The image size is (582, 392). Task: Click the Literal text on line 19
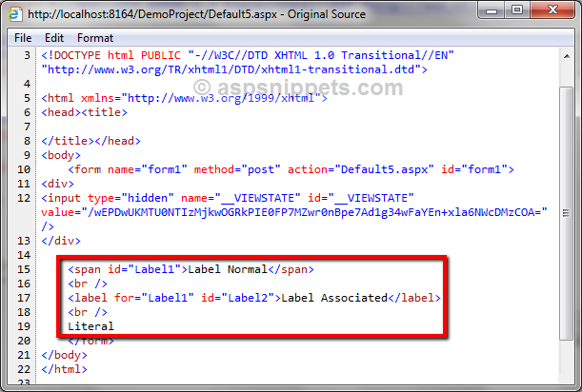click(90, 326)
